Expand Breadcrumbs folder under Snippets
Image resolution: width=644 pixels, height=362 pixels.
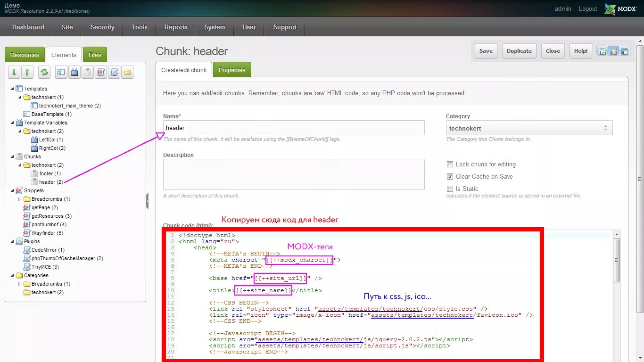pyautogui.click(x=20, y=199)
